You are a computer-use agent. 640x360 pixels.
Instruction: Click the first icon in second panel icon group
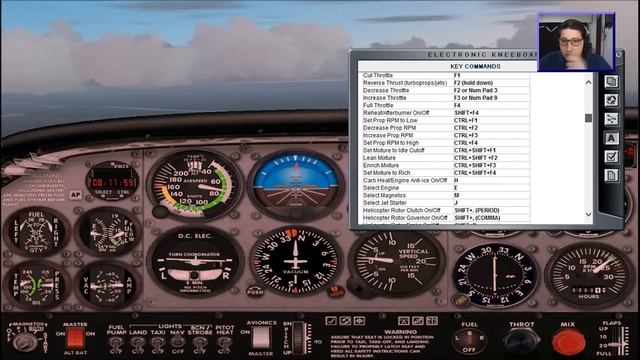point(404,321)
